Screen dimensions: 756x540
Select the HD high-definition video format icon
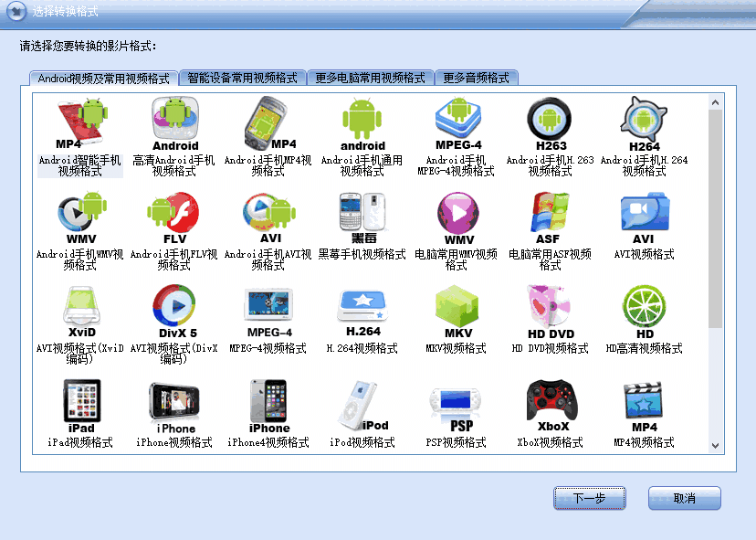click(644, 309)
